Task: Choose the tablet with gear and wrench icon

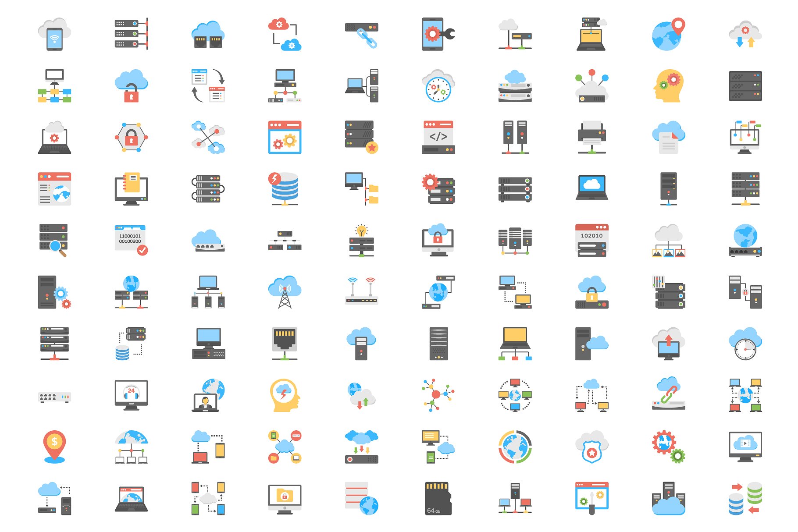Action: pos(438,34)
